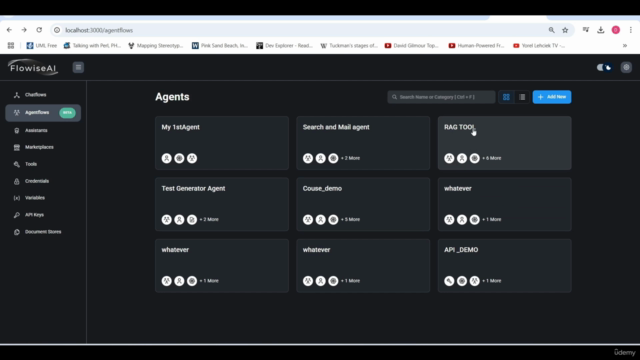Click third node icon on Test Generator Agent
640x360 pixels.
coord(192,220)
